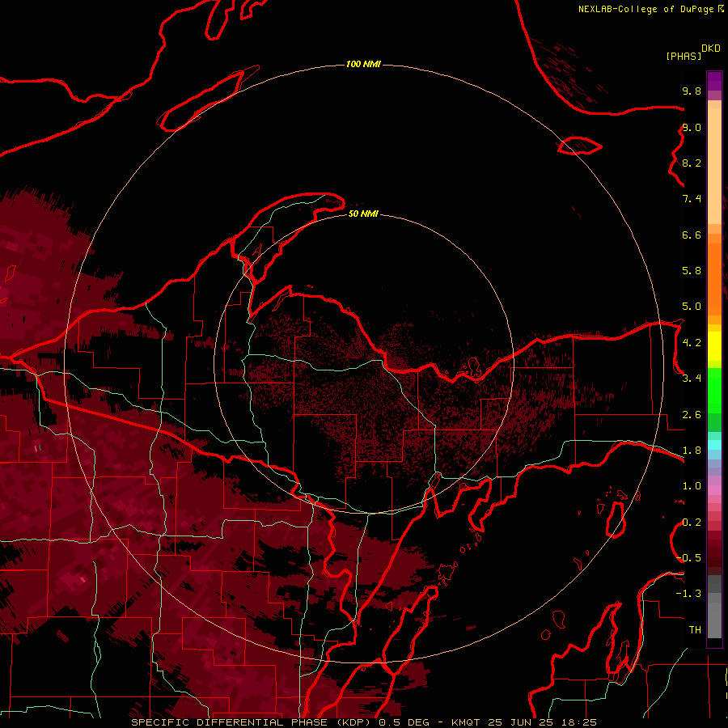This screenshot has width=728, height=728.
Task: Pick the pink band on color scale
Action: point(714,490)
